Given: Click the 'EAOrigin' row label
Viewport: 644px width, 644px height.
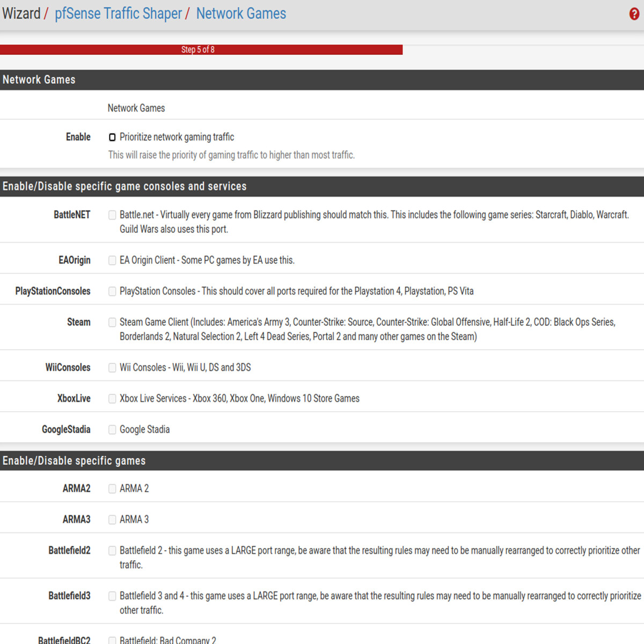Looking at the screenshot, I should click(75, 260).
